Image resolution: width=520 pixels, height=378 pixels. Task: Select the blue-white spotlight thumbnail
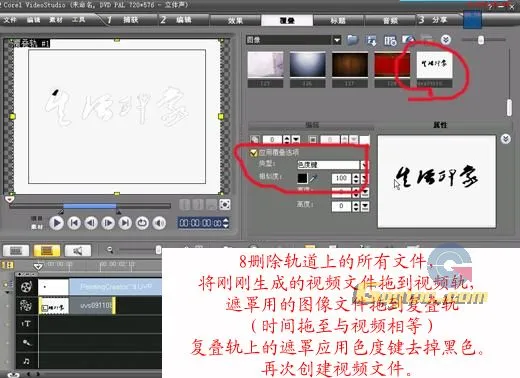click(x=307, y=64)
